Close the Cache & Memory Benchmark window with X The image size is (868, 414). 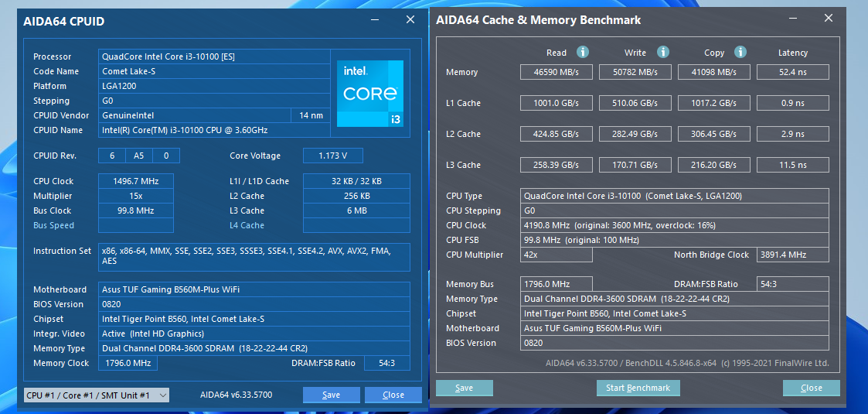point(828,19)
